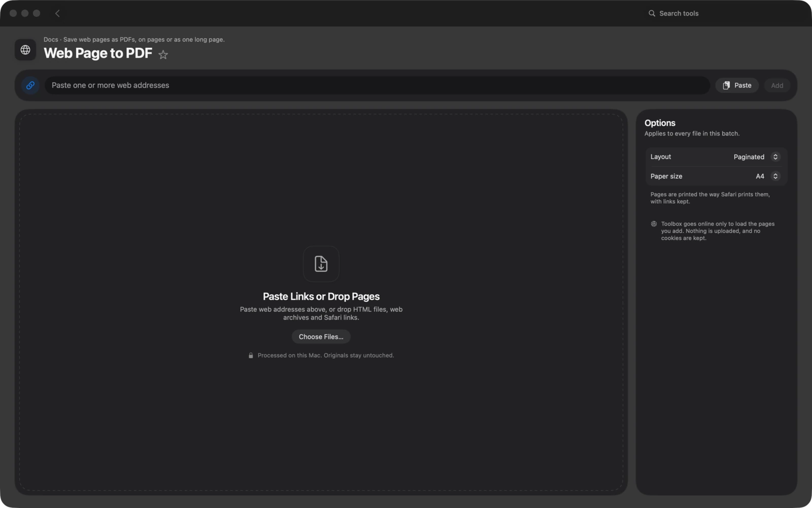This screenshot has height=508, width=812.
Task: Go back with the chevron arrow
Action: coord(57,13)
